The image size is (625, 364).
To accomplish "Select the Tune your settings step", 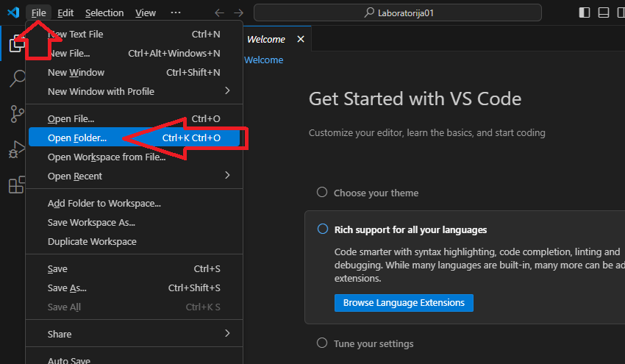I will coord(374,343).
